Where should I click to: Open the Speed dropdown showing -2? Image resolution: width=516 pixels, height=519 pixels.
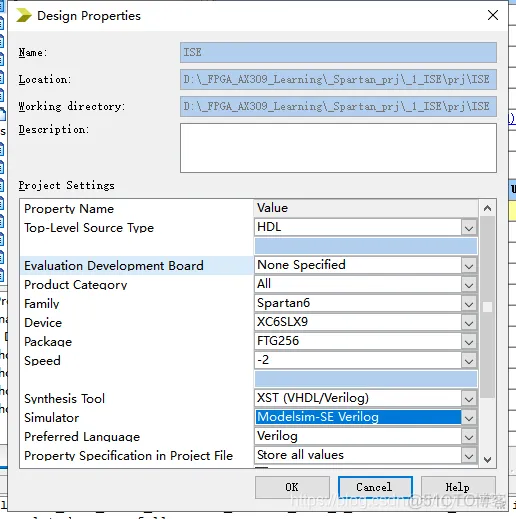[x=469, y=361]
